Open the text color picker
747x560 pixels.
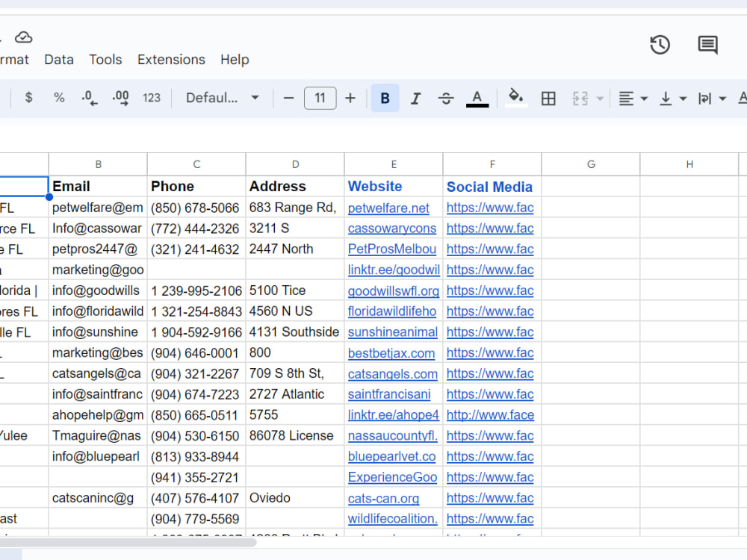pos(477,98)
